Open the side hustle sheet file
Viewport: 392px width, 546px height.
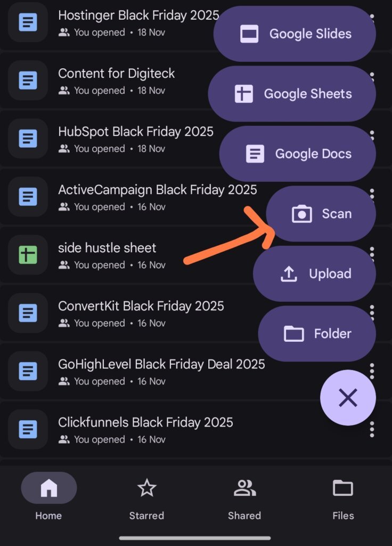[x=107, y=248]
